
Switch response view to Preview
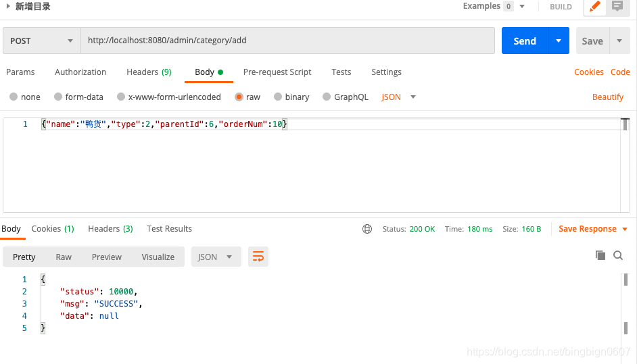(106, 257)
